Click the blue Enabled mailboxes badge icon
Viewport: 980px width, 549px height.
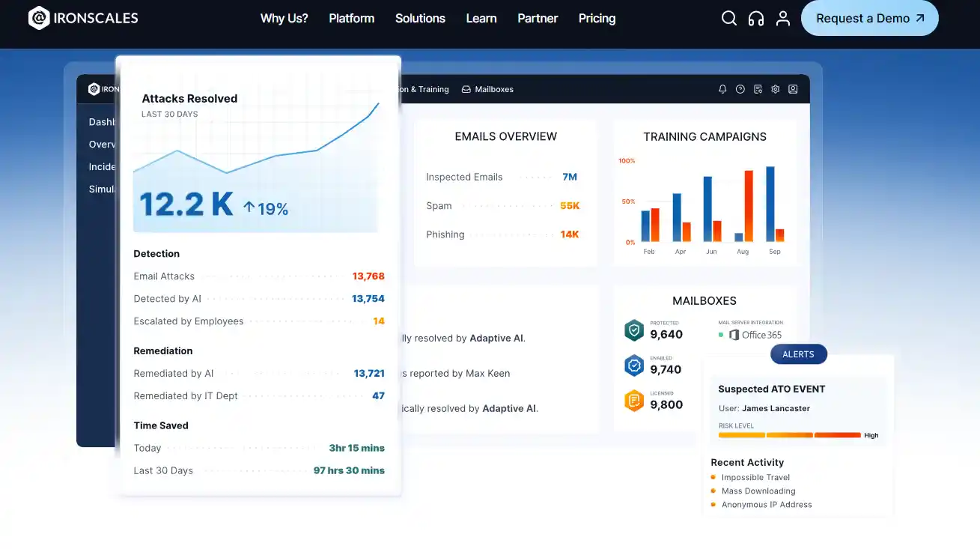pyautogui.click(x=634, y=366)
